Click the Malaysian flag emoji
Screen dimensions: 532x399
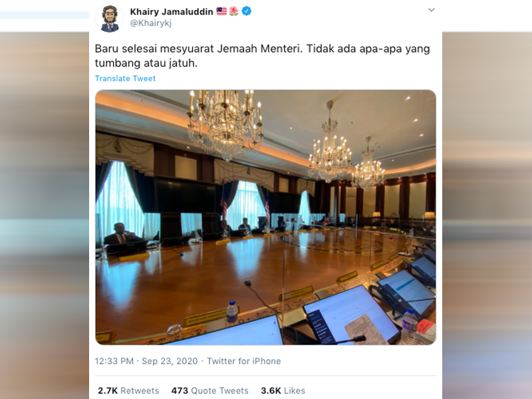coord(221,11)
